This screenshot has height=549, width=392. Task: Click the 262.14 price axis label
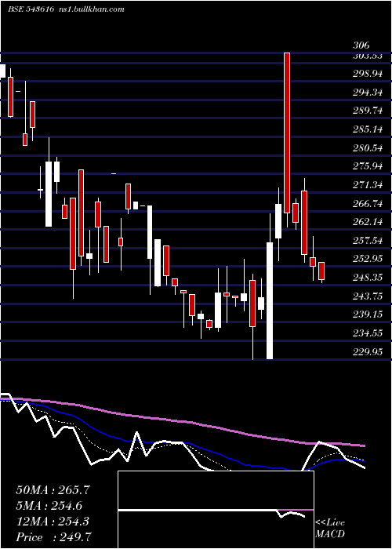pyautogui.click(x=367, y=222)
